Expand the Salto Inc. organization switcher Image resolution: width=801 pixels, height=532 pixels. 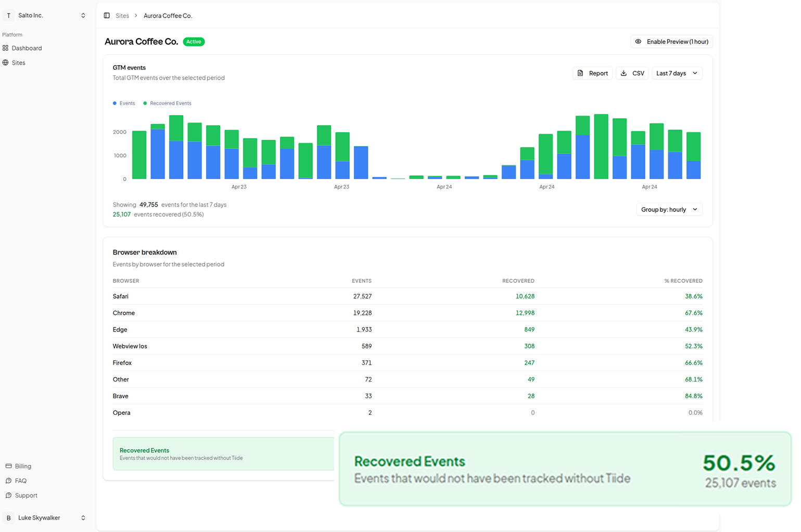point(83,16)
